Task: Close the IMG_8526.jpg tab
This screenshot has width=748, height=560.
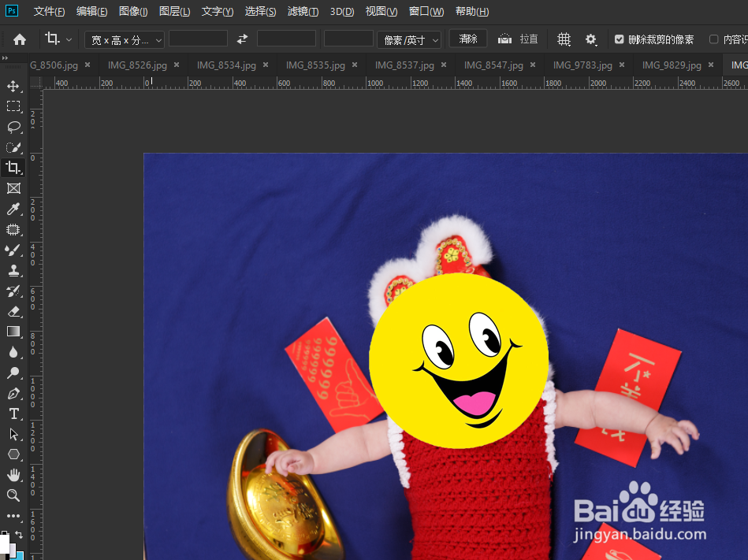Action: coord(177,65)
